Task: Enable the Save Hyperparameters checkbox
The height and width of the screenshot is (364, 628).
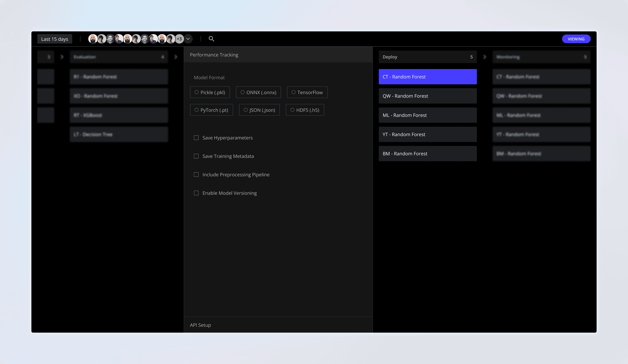Action: 196,138
